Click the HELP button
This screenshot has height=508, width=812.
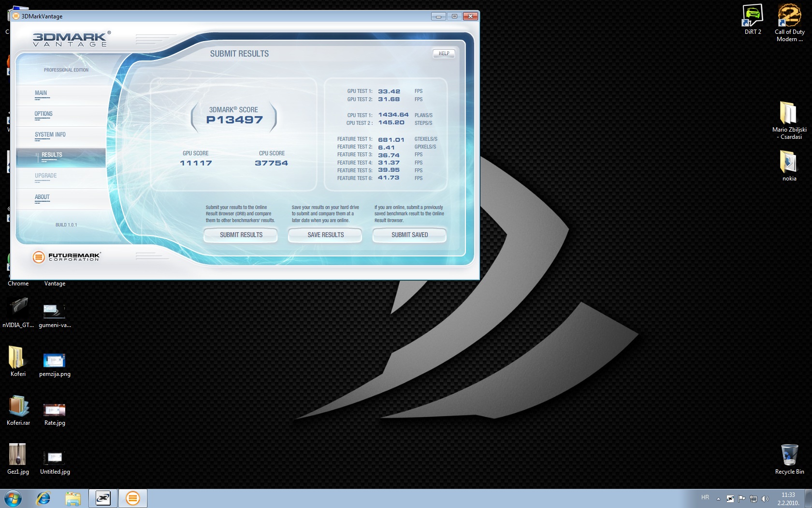click(x=444, y=54)
